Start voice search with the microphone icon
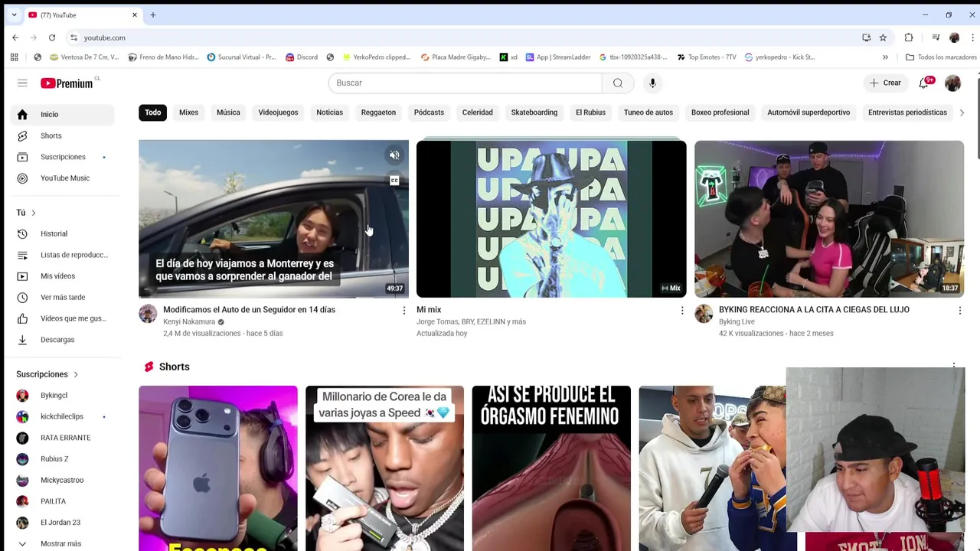 pos(652,83)
